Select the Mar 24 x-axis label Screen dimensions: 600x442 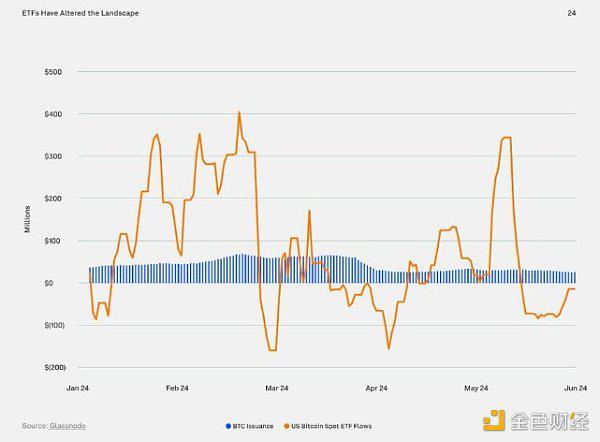[x=277, y=387]
